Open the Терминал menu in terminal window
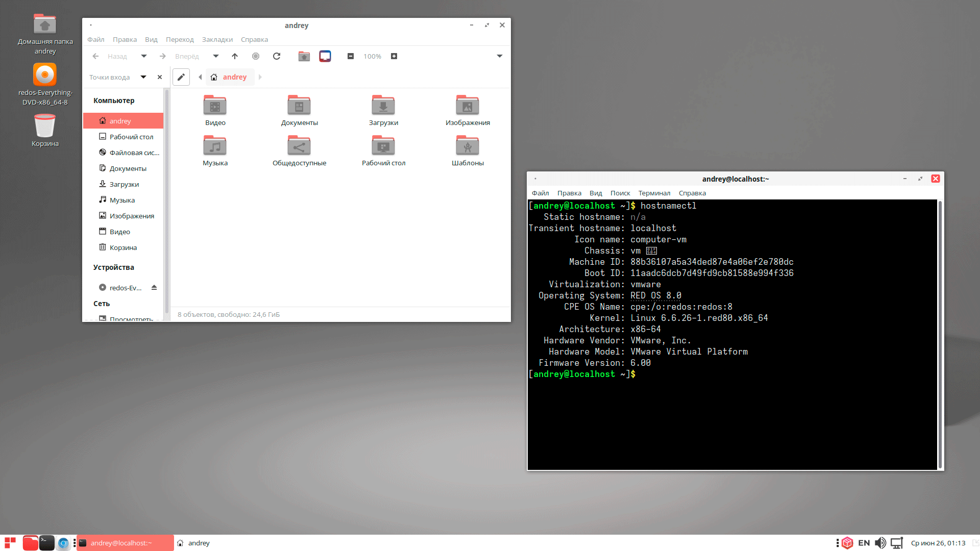The image size is (980, 551). click(x=654, y=193)
